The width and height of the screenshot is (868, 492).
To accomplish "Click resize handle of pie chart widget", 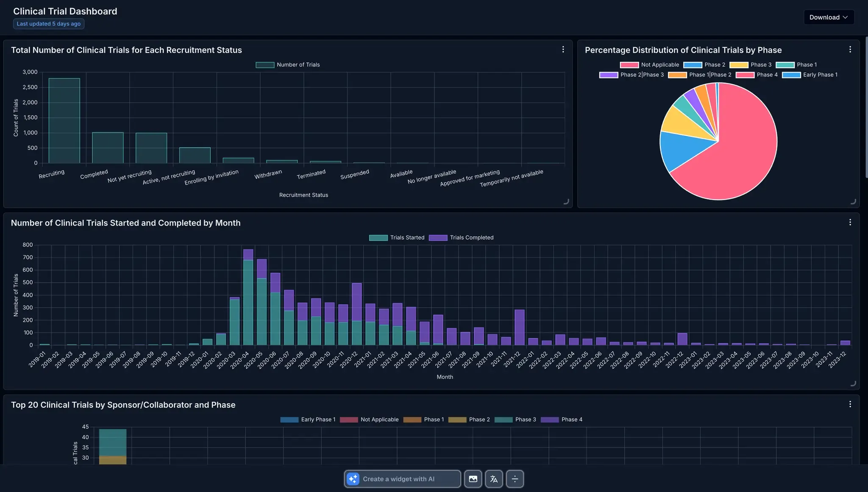I will point(853,202).
